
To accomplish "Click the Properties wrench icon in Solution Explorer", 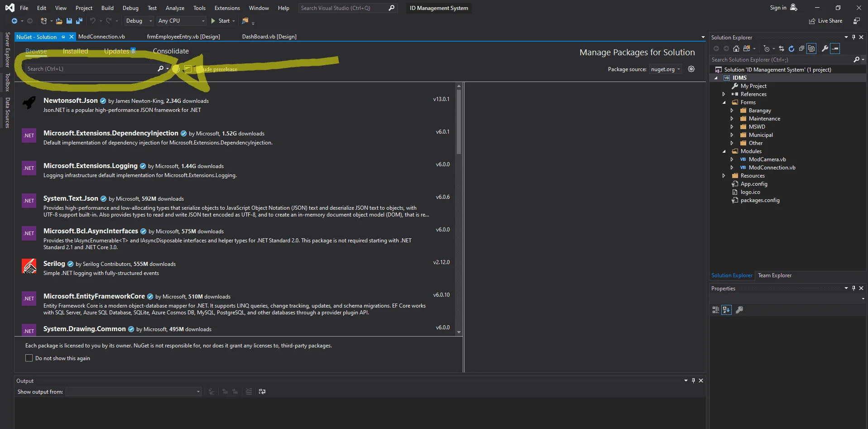I will (x=825, y=48).
